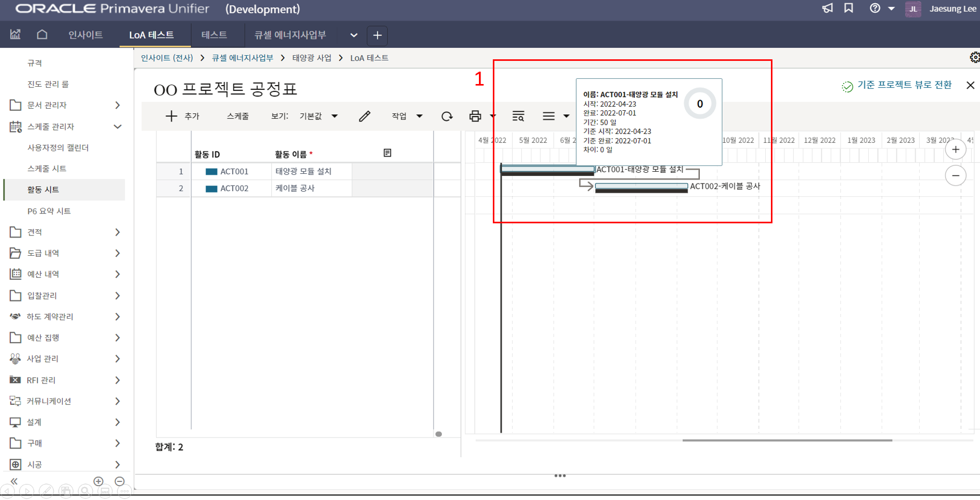Expand the 문서 관리자 sidebar folder
Viewport: 980px width, 500px height.
117,105
